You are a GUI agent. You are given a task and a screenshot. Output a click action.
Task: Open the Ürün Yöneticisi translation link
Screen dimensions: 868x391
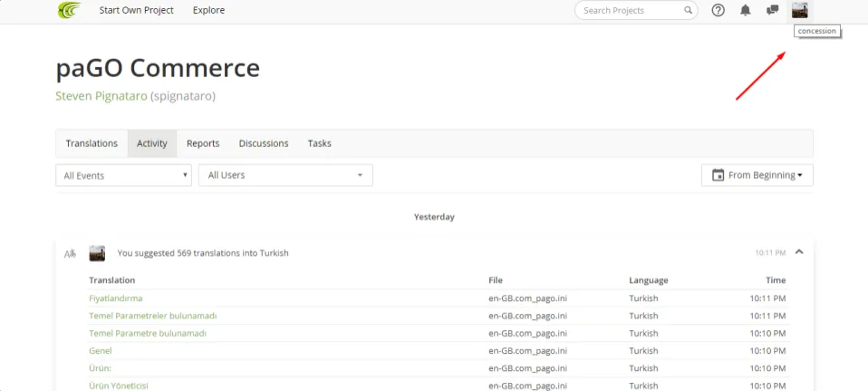point(119,386)
